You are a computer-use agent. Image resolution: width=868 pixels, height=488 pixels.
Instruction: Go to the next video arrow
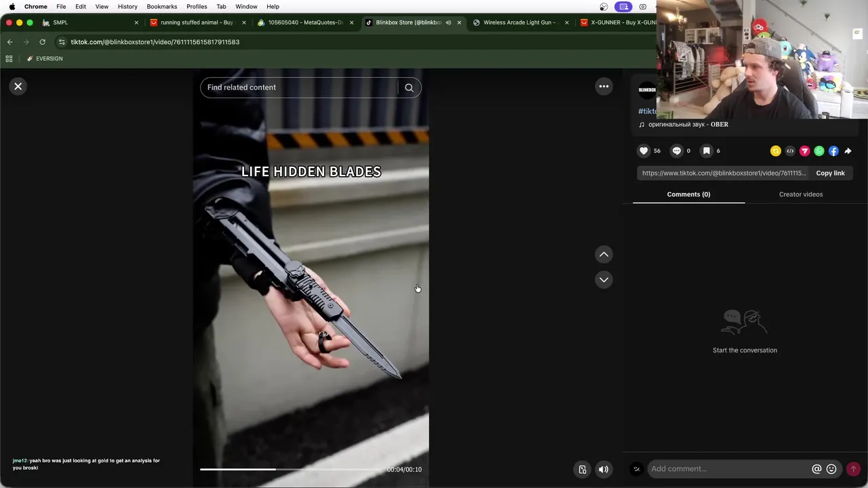(604, 279)
